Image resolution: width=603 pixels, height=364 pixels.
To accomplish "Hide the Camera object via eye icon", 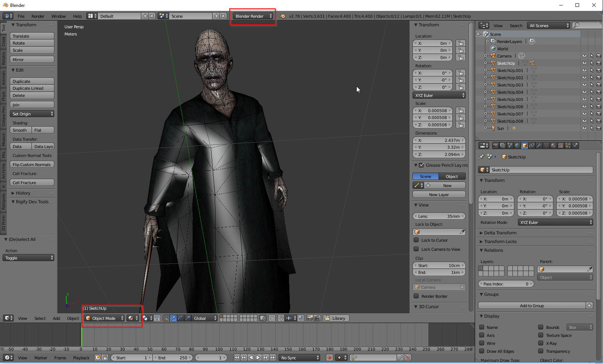I will (x=584, y=56).
